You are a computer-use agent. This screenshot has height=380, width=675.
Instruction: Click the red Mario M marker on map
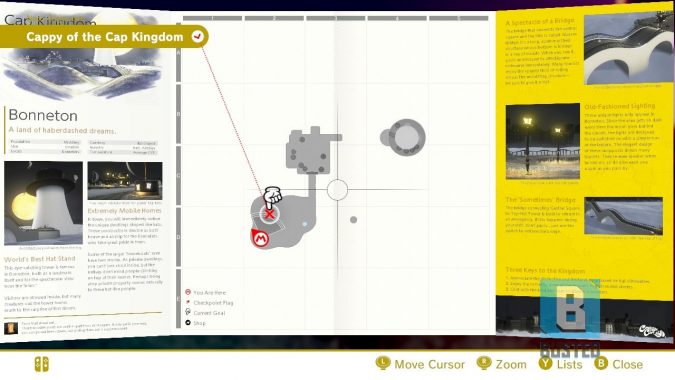point(260,238)
